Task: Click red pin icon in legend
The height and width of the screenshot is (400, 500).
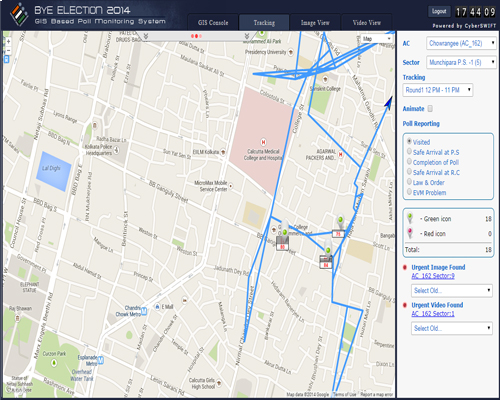Action: pos(410,233)
